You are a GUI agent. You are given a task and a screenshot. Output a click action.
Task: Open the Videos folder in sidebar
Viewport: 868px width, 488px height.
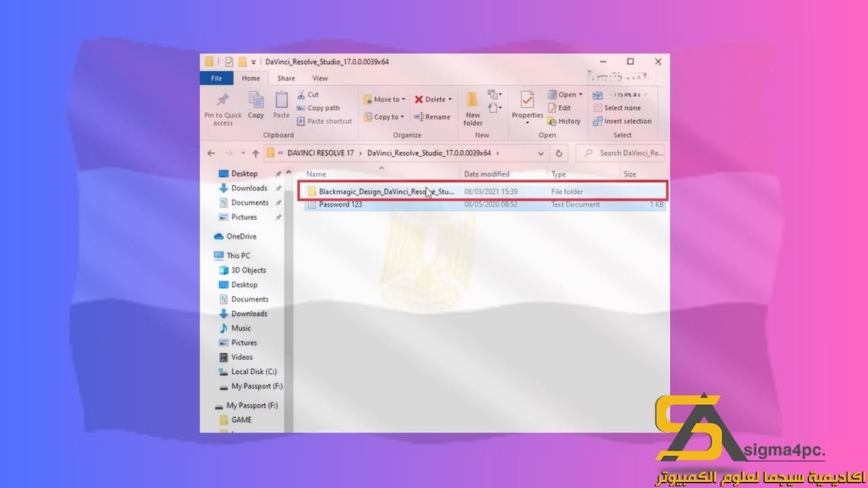pyautogui.click(x=235, y=357)
